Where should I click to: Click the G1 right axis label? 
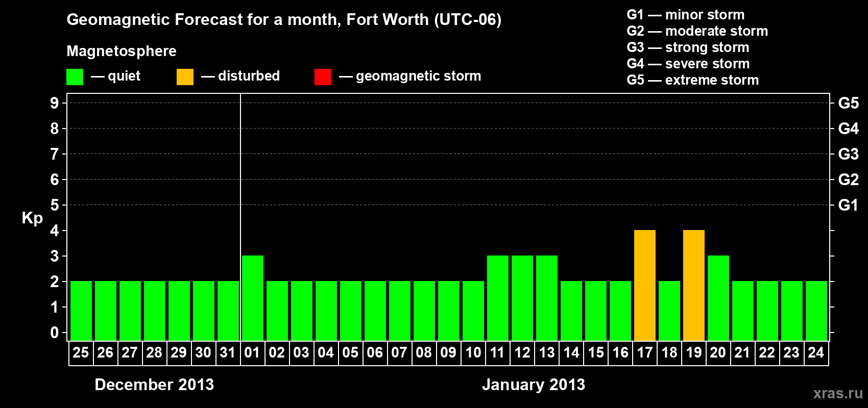[x=848, y=205]
